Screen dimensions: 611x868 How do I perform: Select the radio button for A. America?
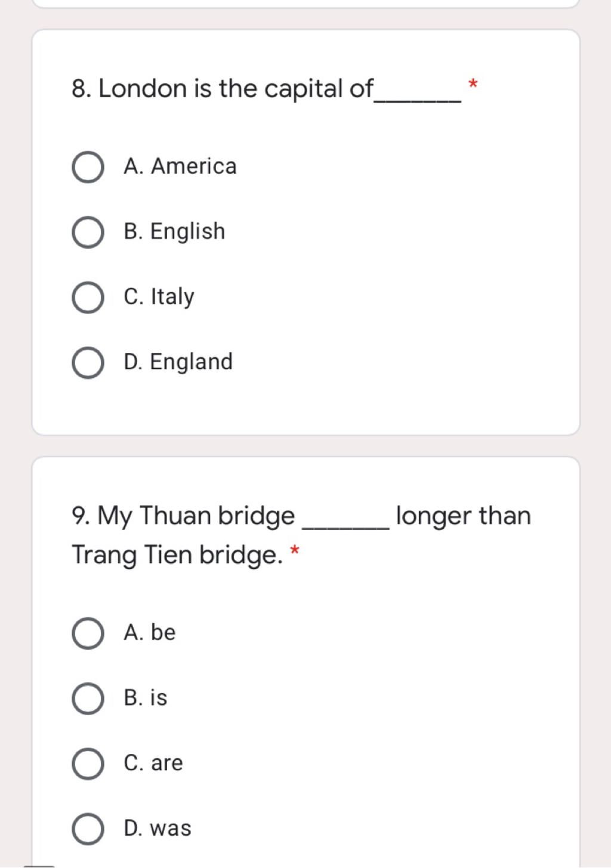tap(88, 167)
